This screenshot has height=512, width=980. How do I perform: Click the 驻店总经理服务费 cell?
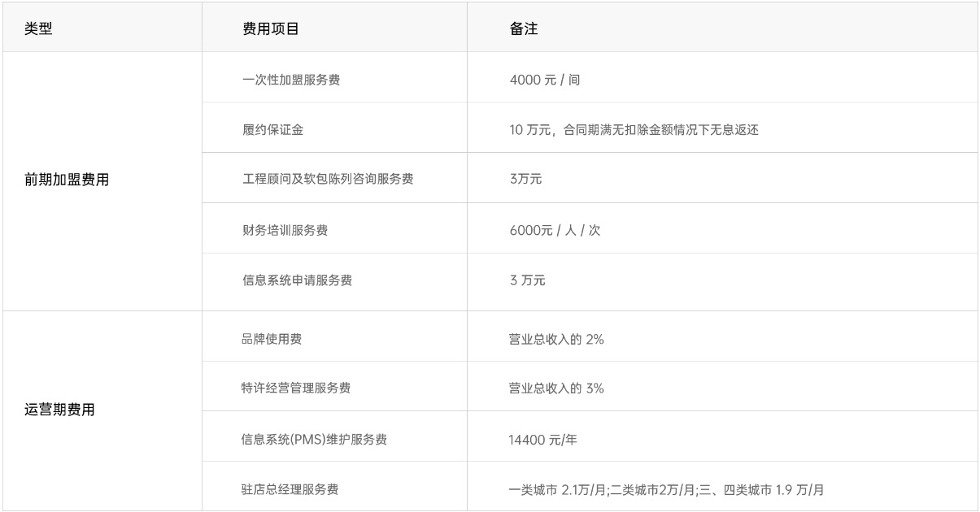290,489
